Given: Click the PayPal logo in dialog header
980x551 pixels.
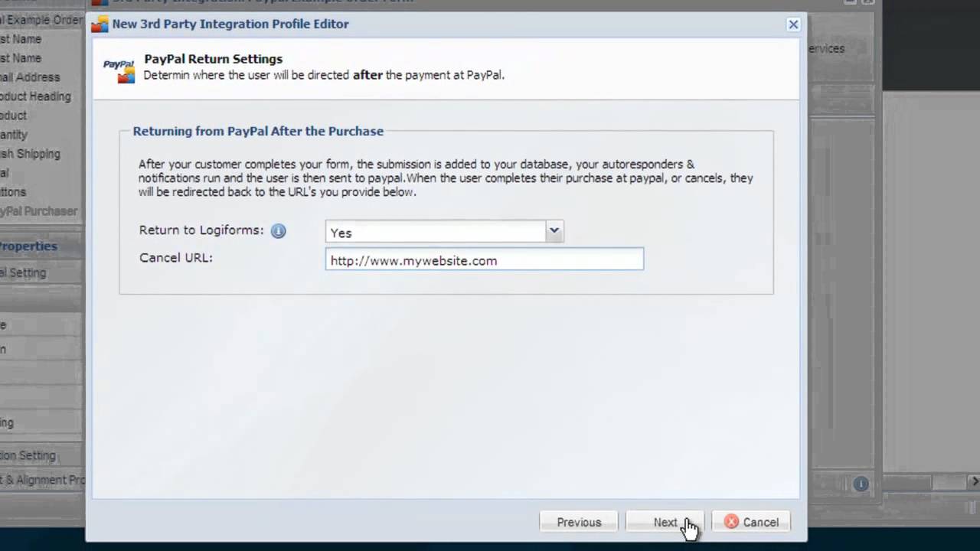Looking at the screenshot, I should [119, 70].
